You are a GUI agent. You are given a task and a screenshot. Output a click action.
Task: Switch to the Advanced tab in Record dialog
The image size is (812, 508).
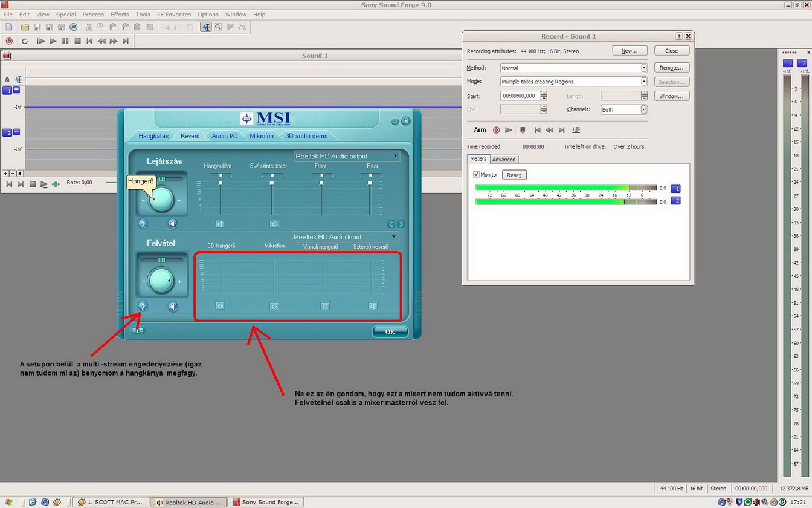pyautogui.click(x=504, y=160)
